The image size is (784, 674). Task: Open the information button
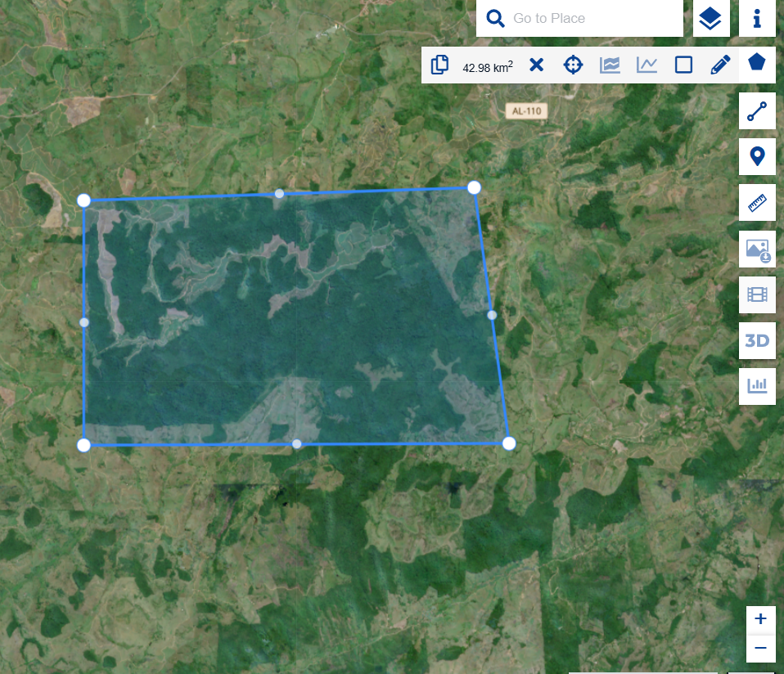click(x=756, y=19)
